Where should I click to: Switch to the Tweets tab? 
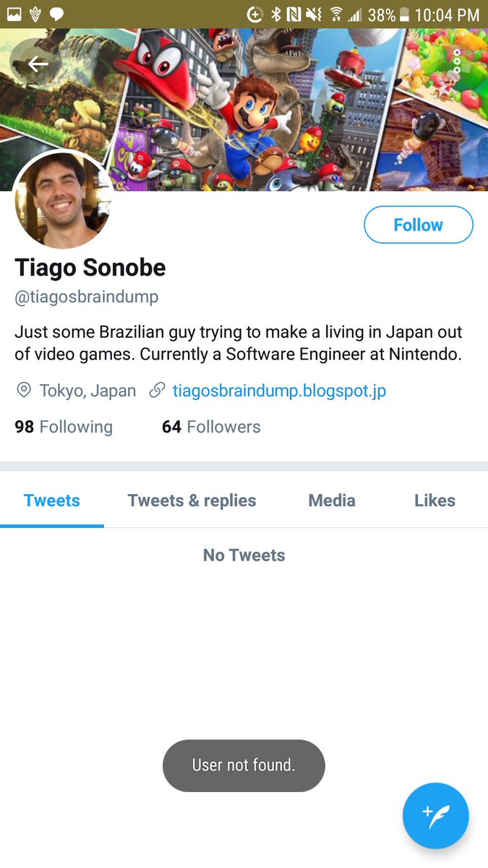[52, 501]
